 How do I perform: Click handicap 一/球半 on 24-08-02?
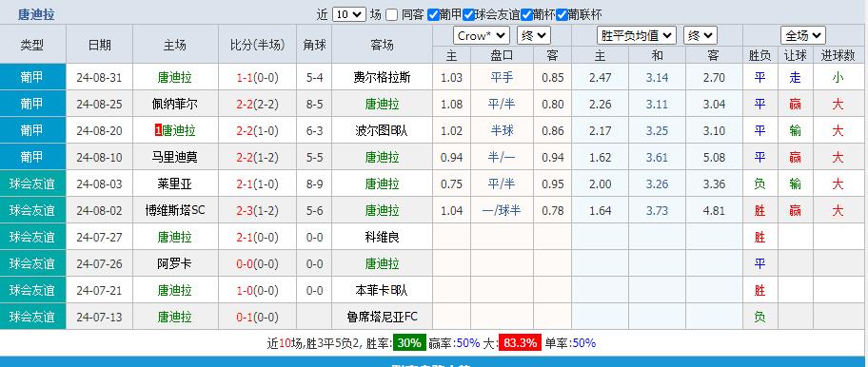click(x=503, y=210)
